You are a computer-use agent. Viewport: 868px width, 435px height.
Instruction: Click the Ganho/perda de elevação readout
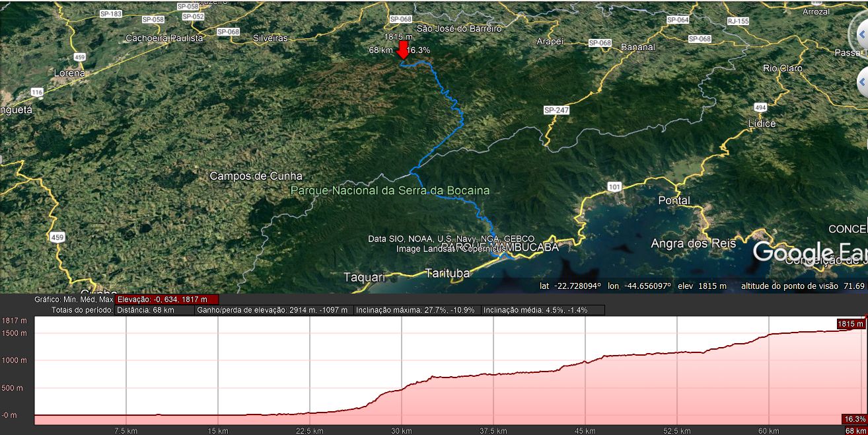[x=274, y=310]
